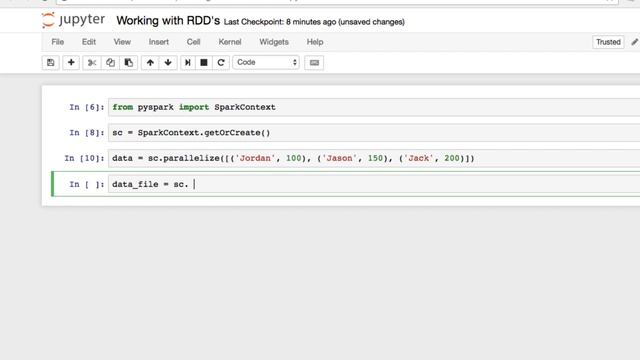Open the Cell menu
The width and height of the screenshot is (640, 360).
click(x=193, y=42)
